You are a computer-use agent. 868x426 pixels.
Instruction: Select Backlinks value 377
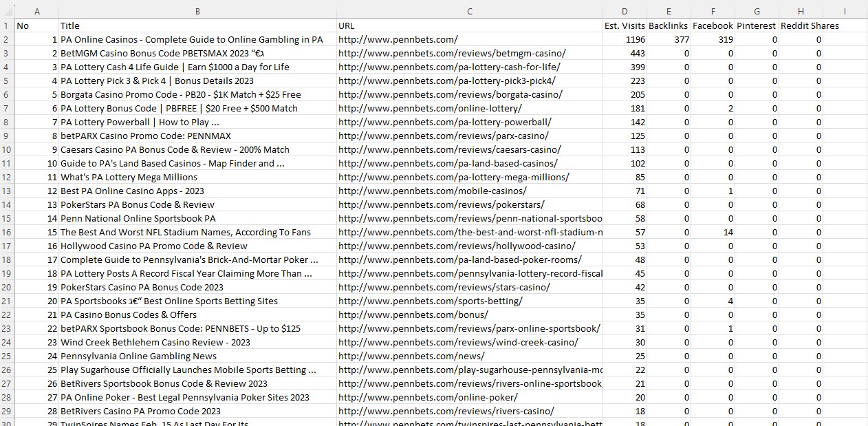click(669, 39)
